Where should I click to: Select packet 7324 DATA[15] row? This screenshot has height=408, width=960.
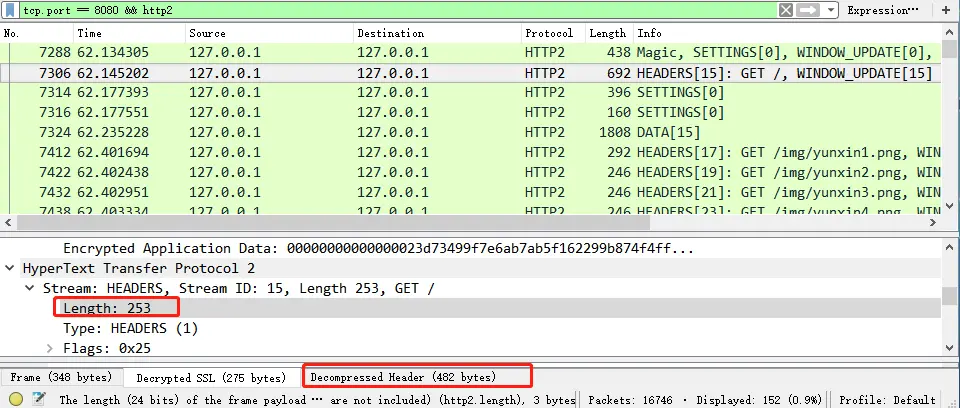point(471,132)
